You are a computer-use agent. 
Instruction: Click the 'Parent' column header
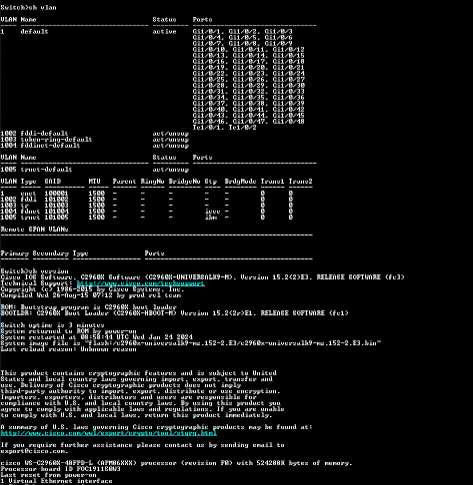click(x=124, y=181)
